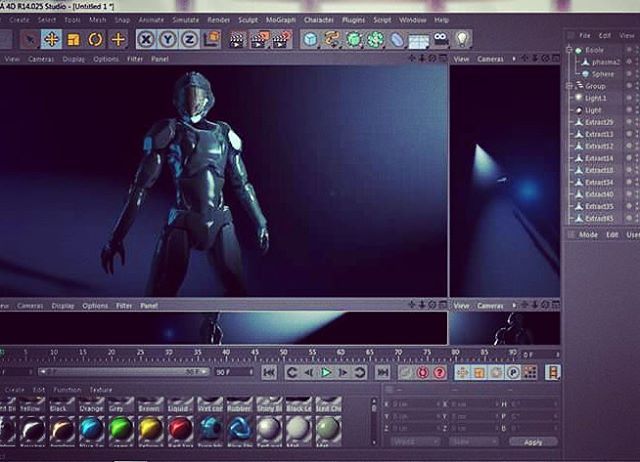Toggle Y axis lock
Screen dimensions: 640x462
[168, 40]
